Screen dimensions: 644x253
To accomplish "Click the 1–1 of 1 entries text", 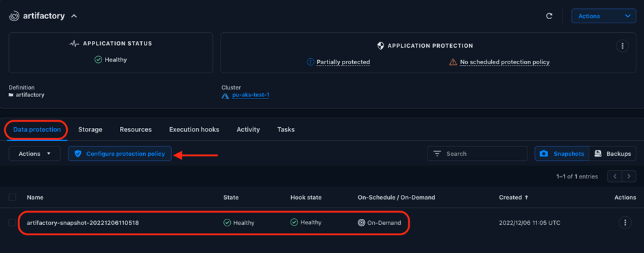I will pos(577,176).
